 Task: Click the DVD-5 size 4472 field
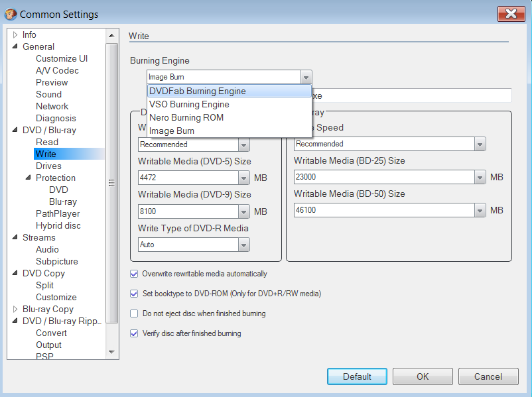coord(188,178)
